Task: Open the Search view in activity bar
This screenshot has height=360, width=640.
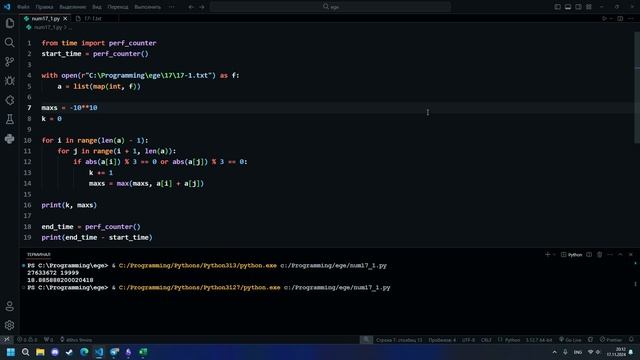Action: coord(10,42)
